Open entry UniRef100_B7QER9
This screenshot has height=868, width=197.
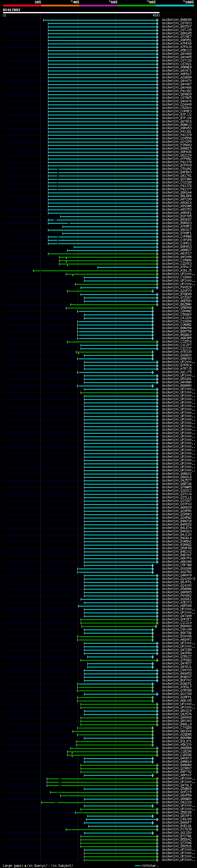[x=177, y=294]
